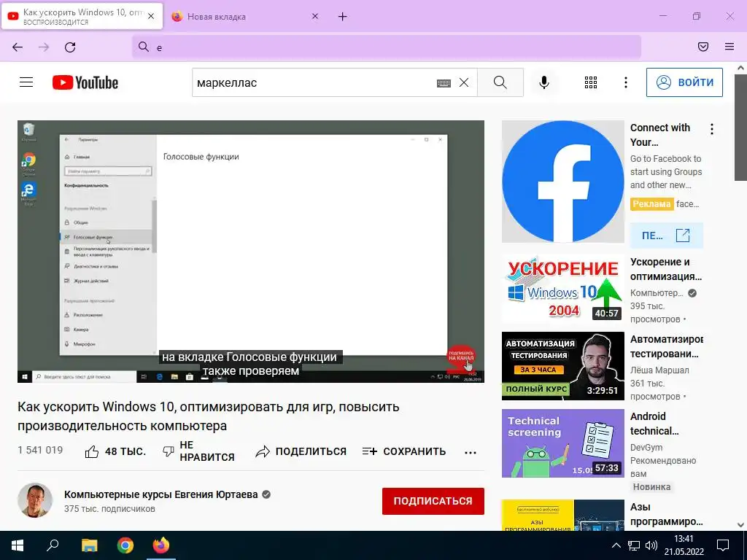Open the Facebook ad thumbnail
The image size is (747, 560).
pyautogui.click(x=562, y=182)
